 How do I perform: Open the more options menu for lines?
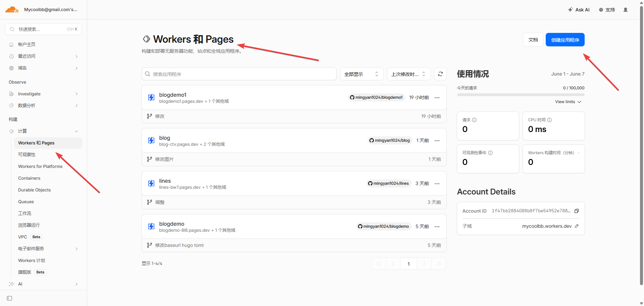[x=437, y=183]
